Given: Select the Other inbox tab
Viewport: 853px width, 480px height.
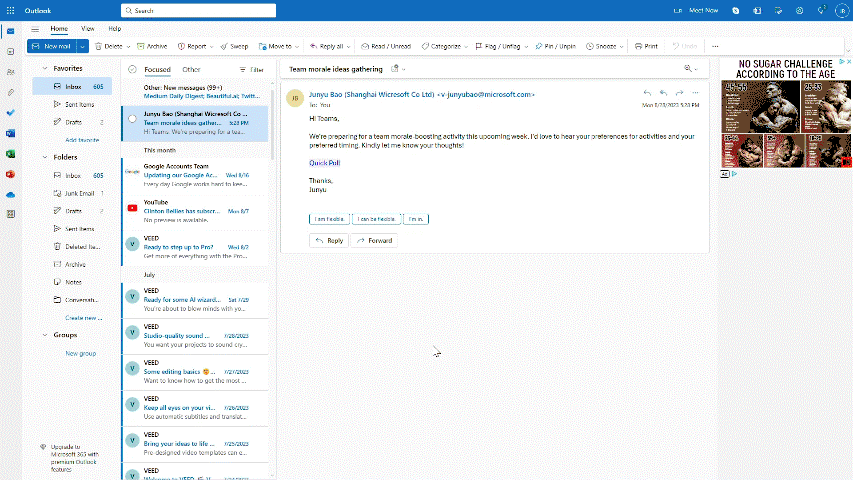Looking at the screenshot, I should pos(191,70).
